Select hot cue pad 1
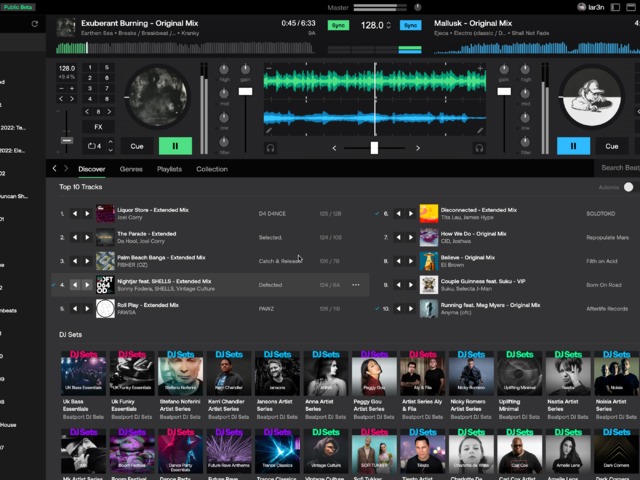 tap(90, 67)
